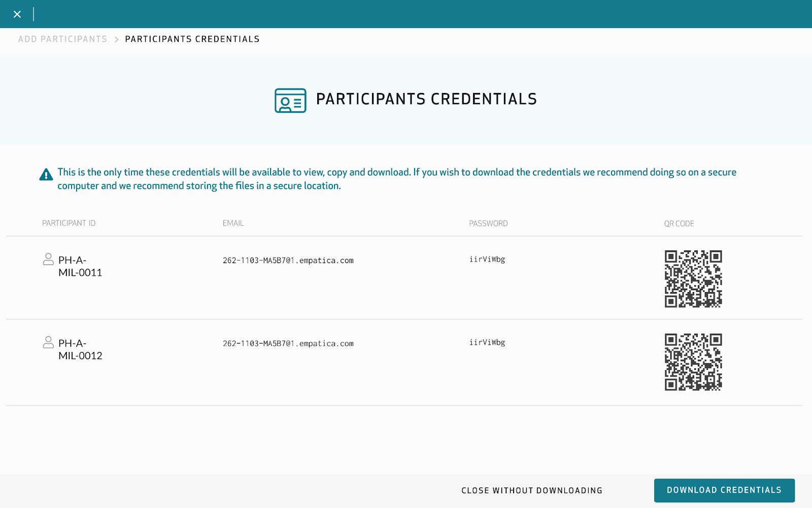Click the QR Code column header
The height and width of the screenshot is (508, 812).
[x=679, y=224]
